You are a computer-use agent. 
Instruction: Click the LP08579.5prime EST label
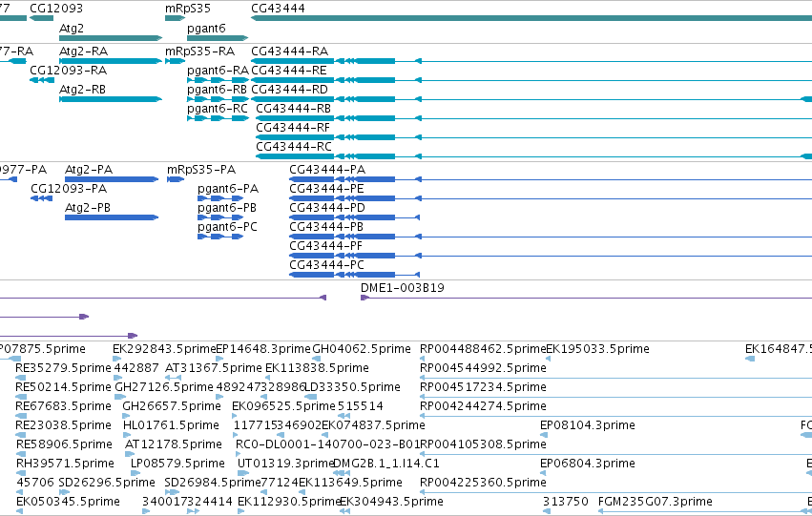(x=177, y=464)
